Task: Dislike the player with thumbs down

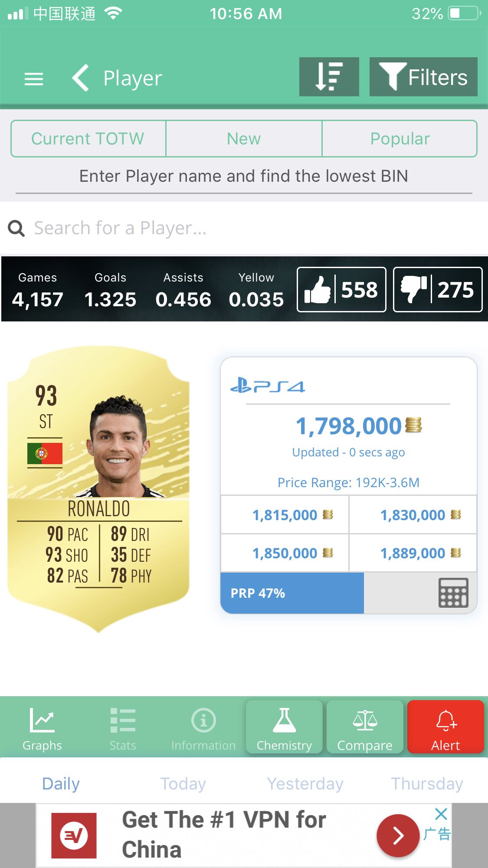Action: coord(438,289)
